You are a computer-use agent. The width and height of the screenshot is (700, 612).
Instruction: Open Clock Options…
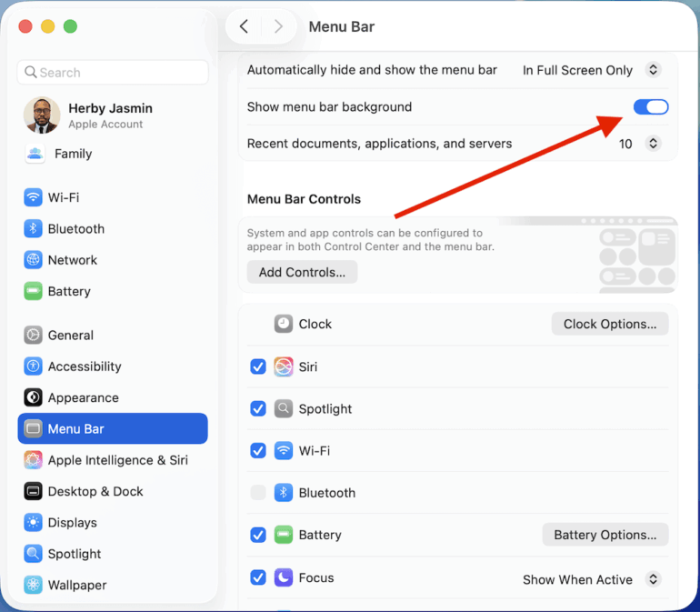[x=610, y=324]
